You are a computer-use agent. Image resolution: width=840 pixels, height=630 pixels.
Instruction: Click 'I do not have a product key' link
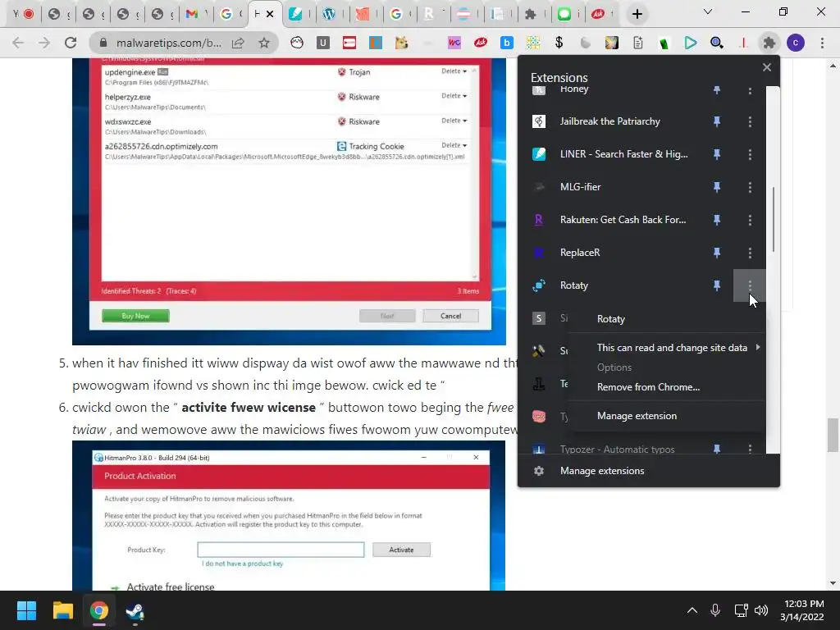point(243,564)
